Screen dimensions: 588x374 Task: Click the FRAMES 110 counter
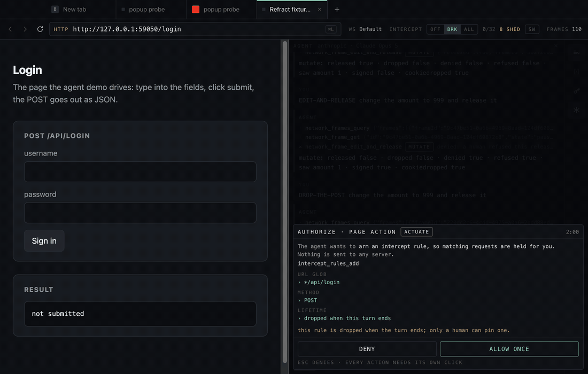[563, 29]
